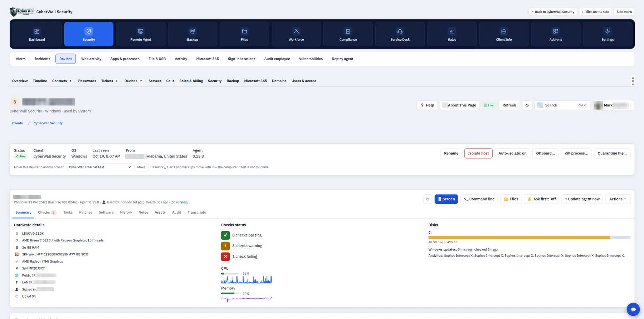Click the C: disk usage bar
The height and width of the screenshot is (319, 644).
529,238
